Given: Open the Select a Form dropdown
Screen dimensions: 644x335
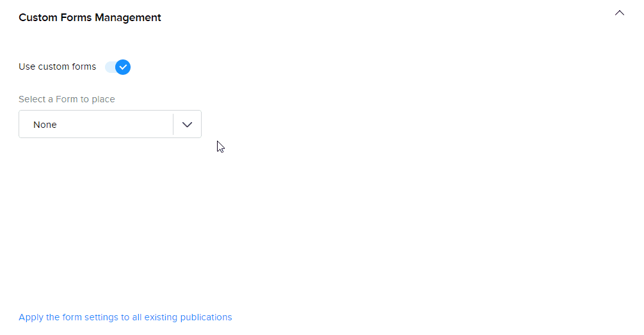Looking at the screenshot, I should 110,124.
